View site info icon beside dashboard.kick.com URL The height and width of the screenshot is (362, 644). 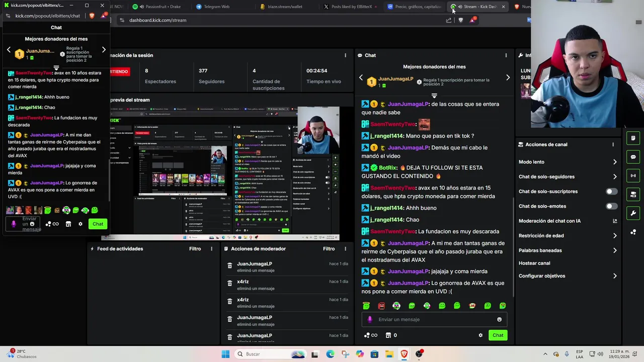121,20
